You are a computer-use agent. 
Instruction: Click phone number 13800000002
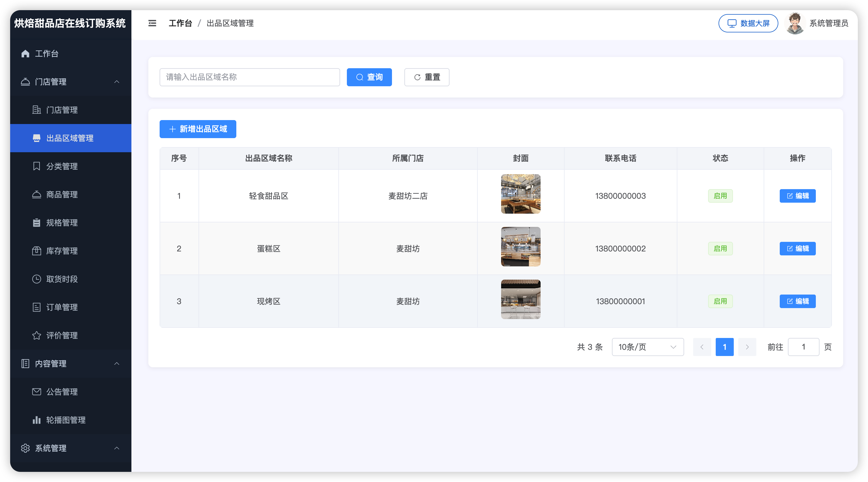point(620,249)
